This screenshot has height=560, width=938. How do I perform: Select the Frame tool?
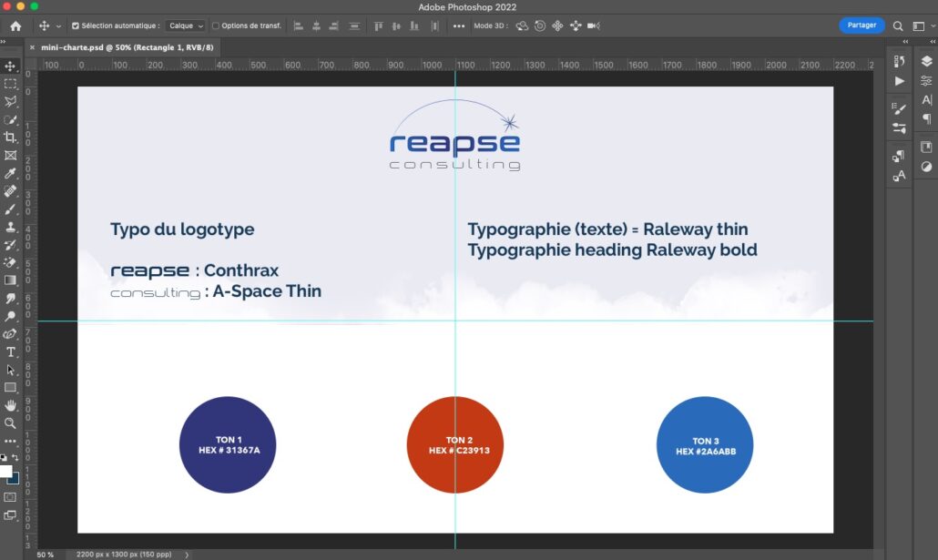coord(10,156)
